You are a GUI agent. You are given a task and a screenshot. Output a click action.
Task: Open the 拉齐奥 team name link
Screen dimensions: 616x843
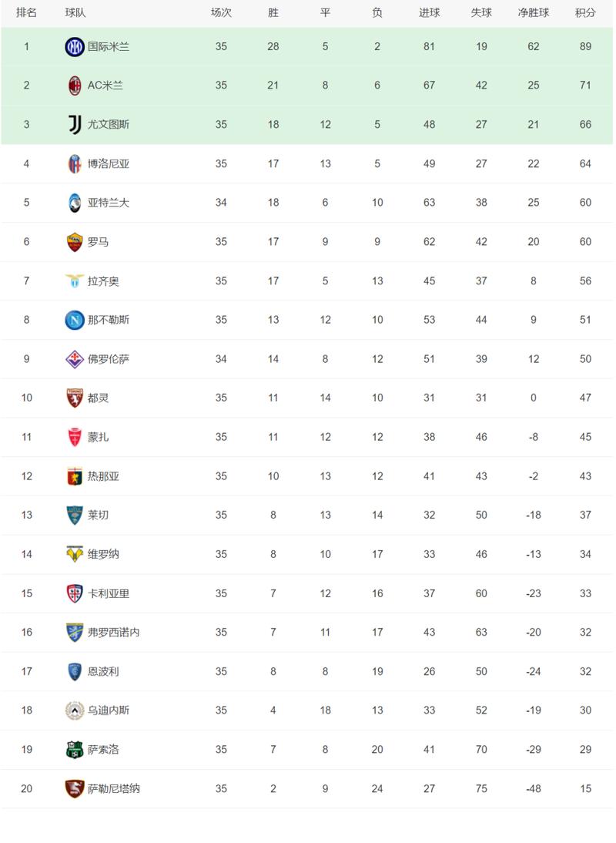103,281
